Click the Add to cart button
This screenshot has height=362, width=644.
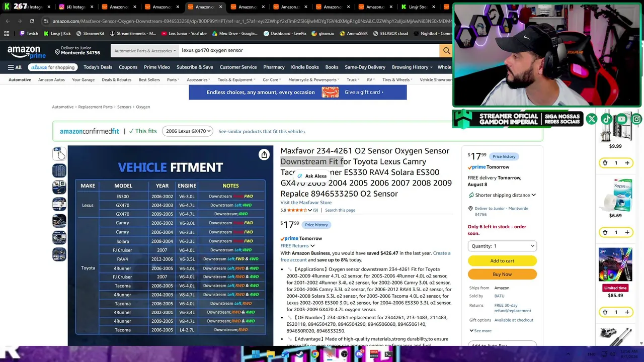point(502,261)
